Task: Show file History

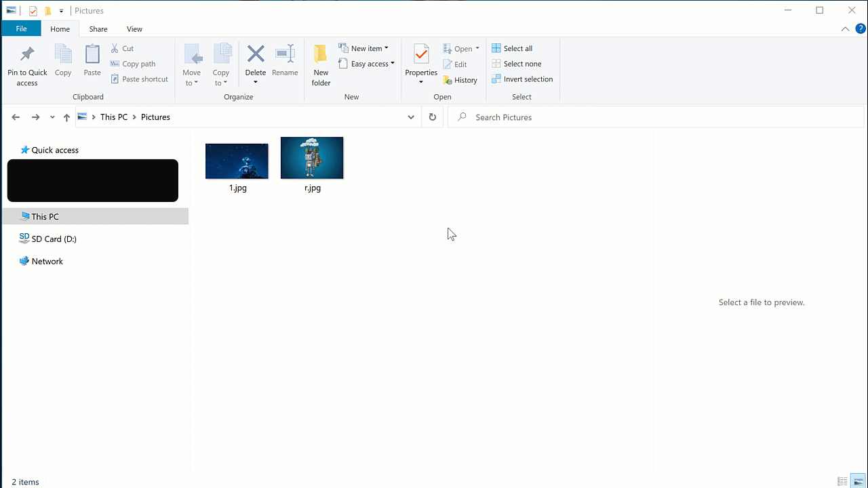Action: coord(460,80)
